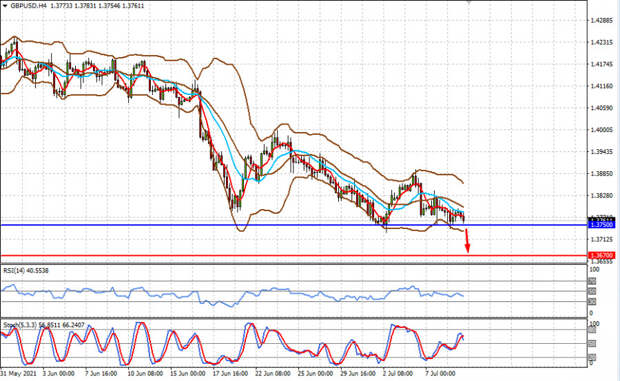The width and height of the screenshot is (620, 381).
Task: Click the 2 Jul 08:00 date label
Action: point(398,373)
